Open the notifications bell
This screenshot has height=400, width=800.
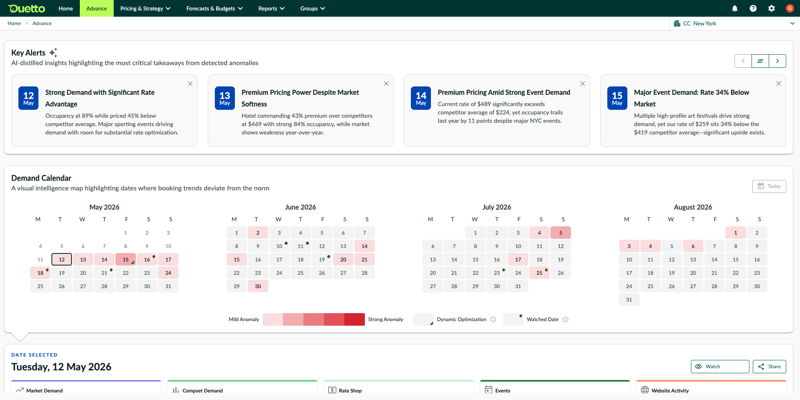735,9
